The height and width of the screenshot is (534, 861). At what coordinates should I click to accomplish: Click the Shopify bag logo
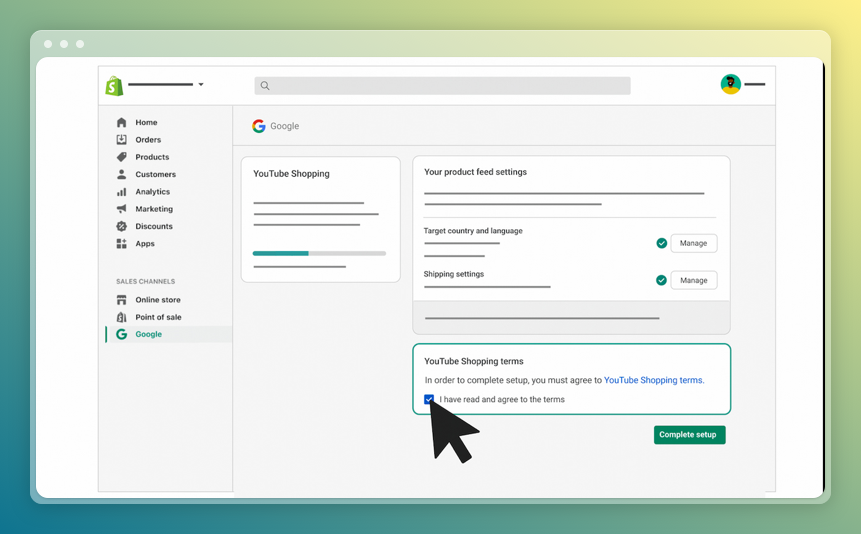point(115,86)
